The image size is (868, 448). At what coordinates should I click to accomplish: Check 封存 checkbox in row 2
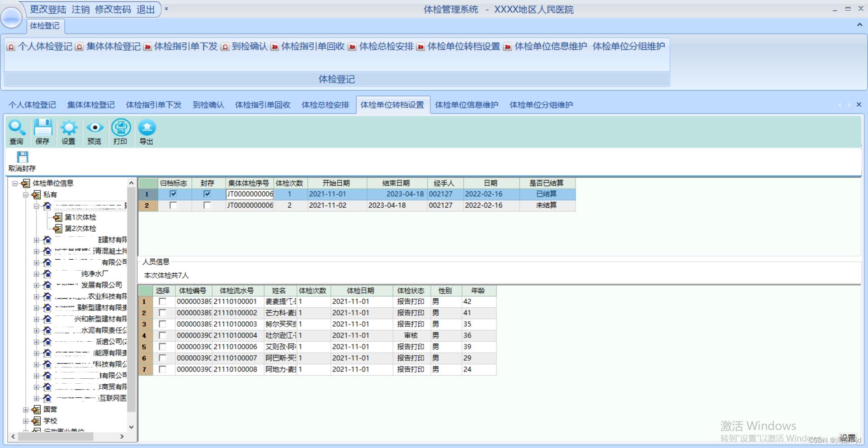click(x=207, y=205)
